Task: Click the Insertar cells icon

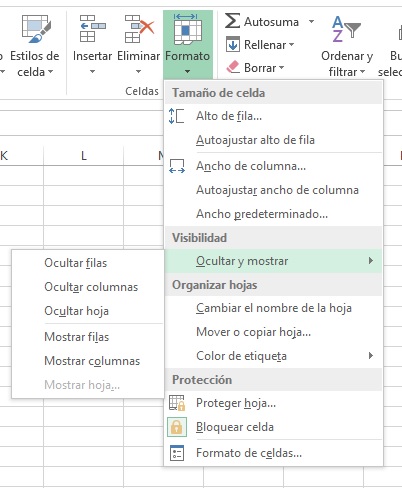Action: (x=92, y=29)
